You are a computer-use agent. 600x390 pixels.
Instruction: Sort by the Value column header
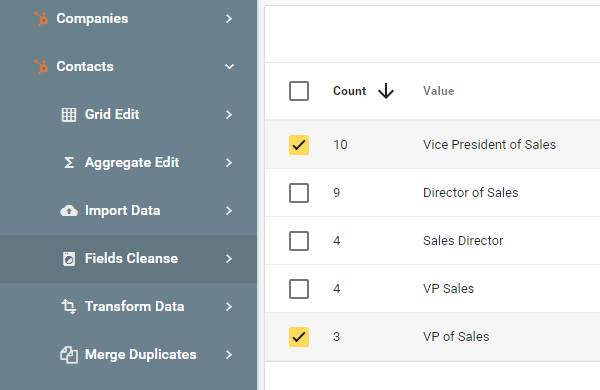click(x=439, y=91)
